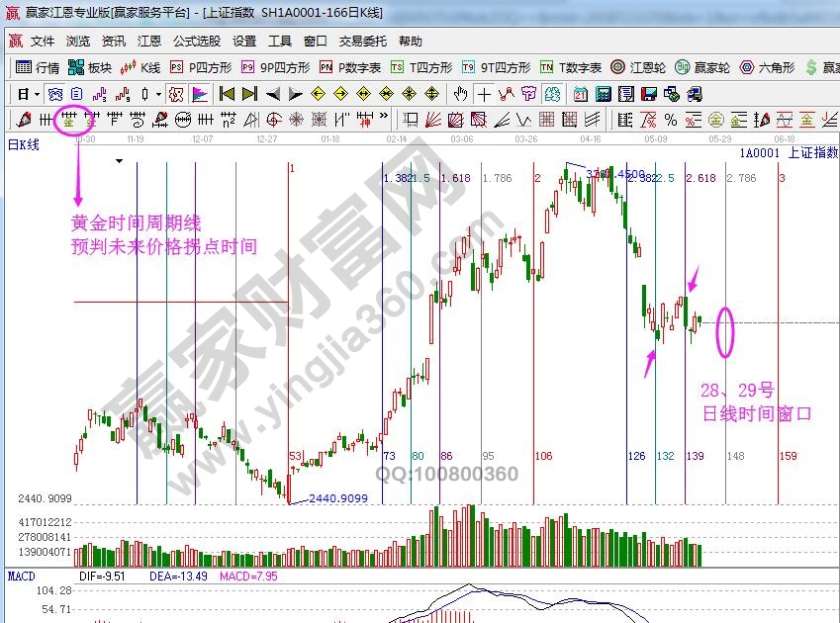
Task: Expand the 日 period dropdown arrow
Action: click(x=36, y=94)
